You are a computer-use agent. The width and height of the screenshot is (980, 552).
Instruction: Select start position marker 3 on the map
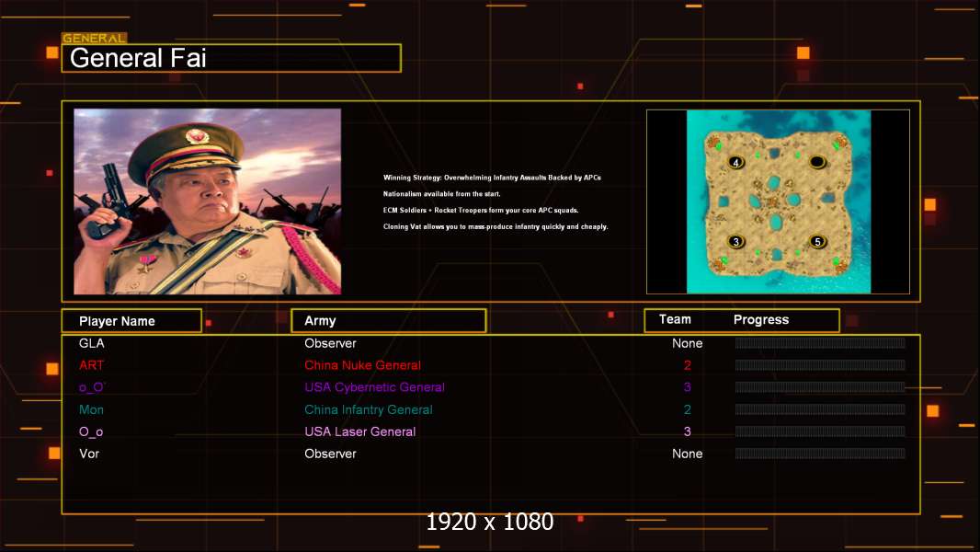tap(735, 242)
